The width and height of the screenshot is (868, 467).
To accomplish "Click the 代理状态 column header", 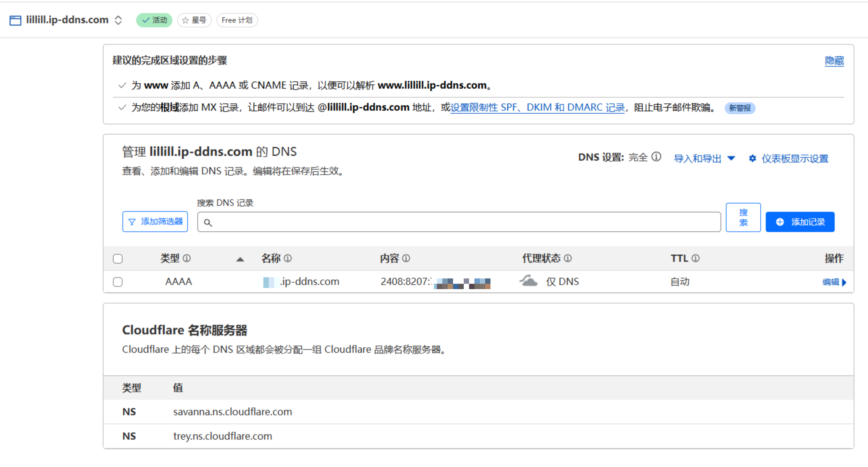I will (x=541, y=258).
